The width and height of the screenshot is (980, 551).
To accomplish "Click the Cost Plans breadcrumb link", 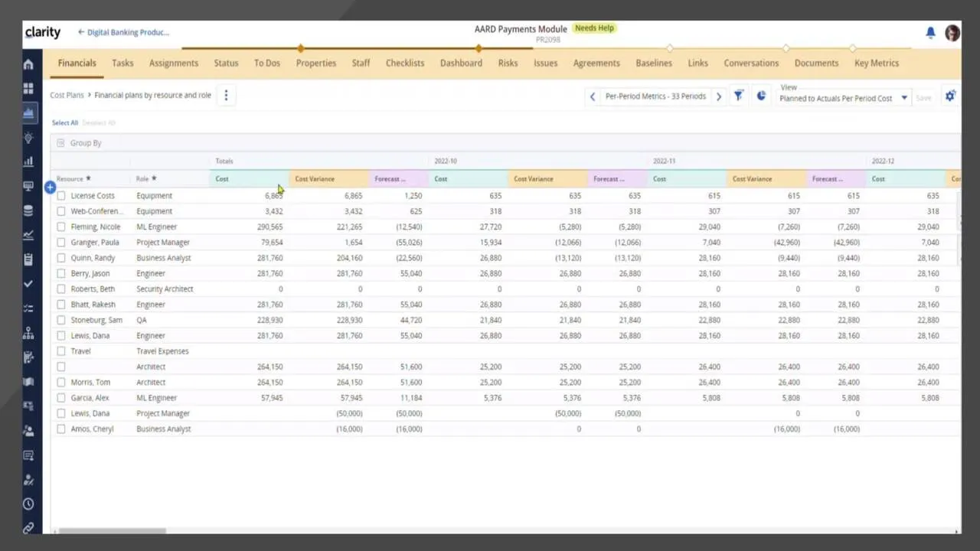I will coord(67,96).
